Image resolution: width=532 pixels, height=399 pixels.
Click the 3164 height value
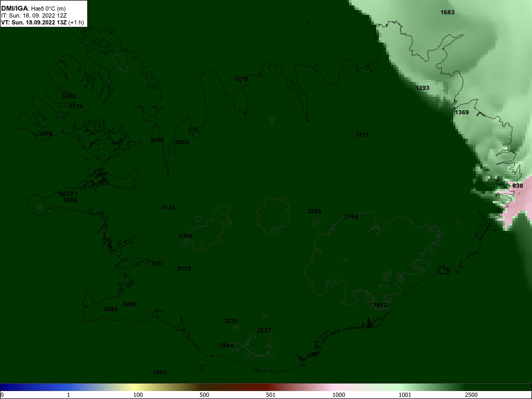[x=351, y=217]
